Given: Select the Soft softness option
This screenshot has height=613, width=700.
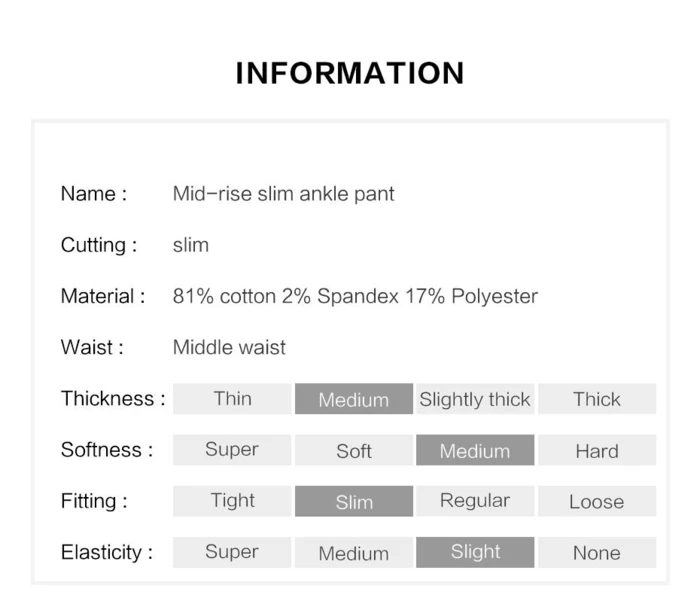Looking at the screenshot, I should click(354, 450).
